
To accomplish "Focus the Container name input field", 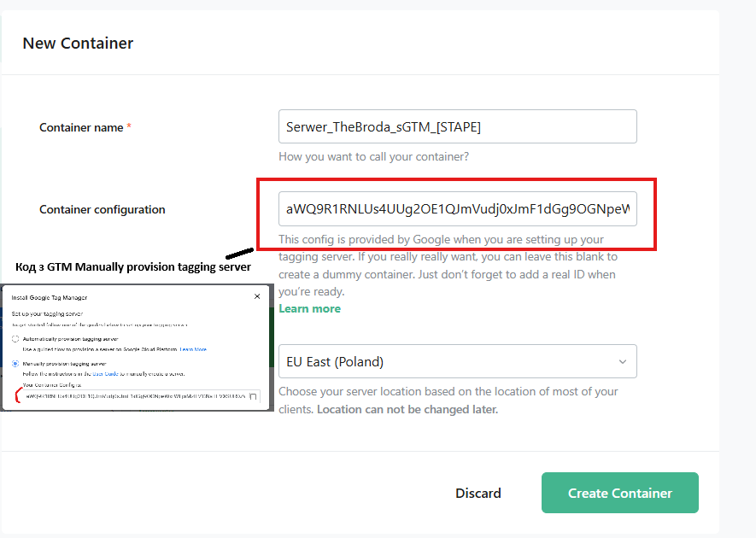I will (x=458, y=126).
